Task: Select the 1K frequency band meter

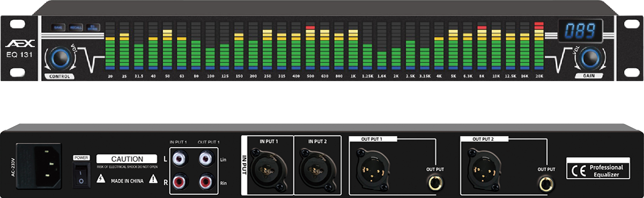Action: [353, 46]
